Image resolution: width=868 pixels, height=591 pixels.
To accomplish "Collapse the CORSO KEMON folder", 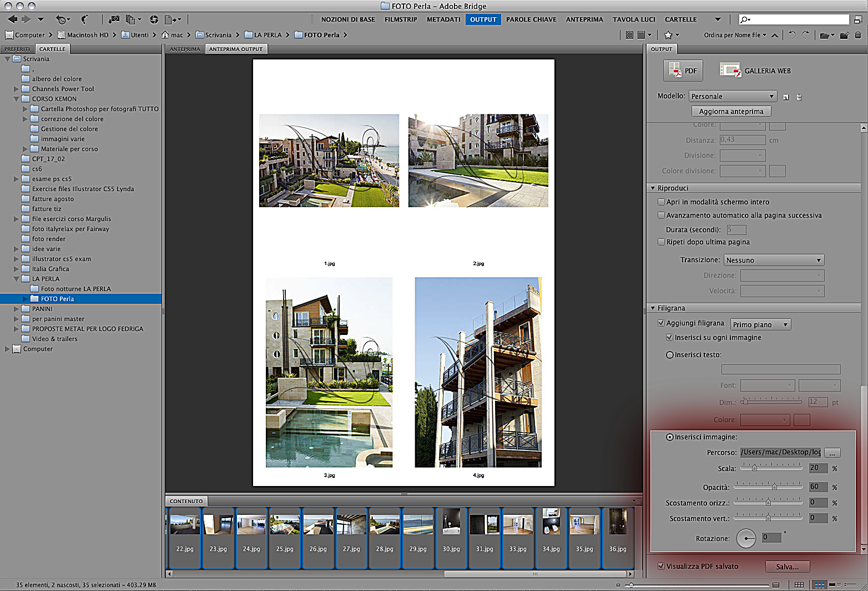I will (x=16, y=99).
